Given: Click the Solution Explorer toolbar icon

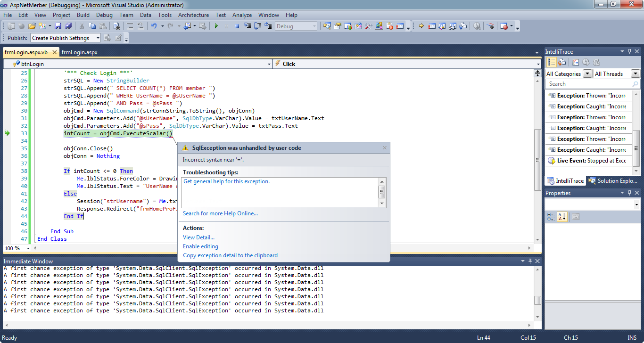Looking at the screenshot, I should coord(326,26).
